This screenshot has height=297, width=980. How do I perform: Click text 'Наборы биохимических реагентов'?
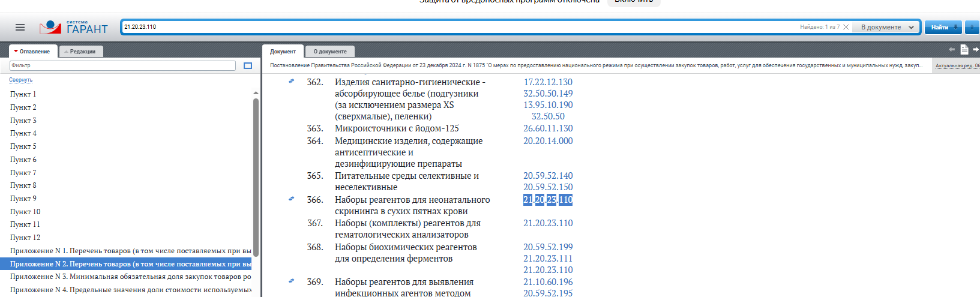pos(406,247)
